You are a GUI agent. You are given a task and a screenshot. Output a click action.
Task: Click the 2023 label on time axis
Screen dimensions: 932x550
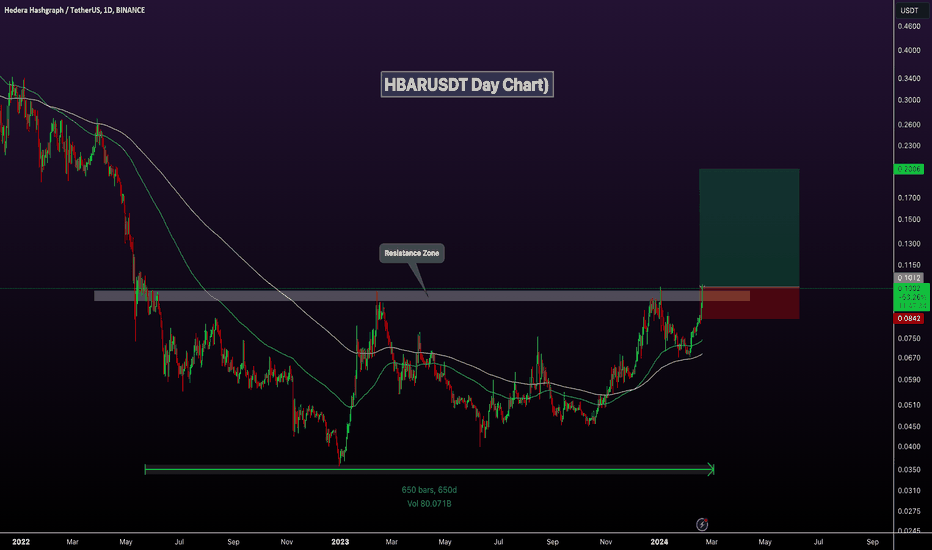(x=340, y=542)
